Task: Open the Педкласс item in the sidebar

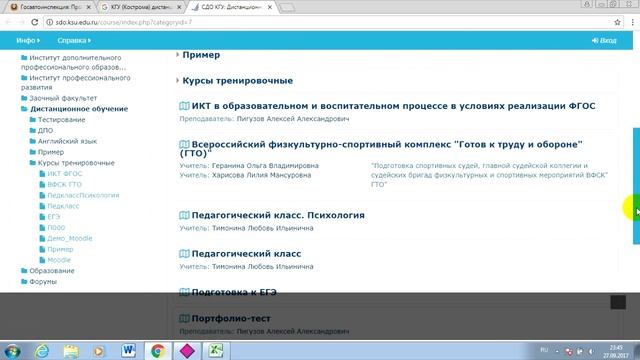Action: (x=63, y=206)
